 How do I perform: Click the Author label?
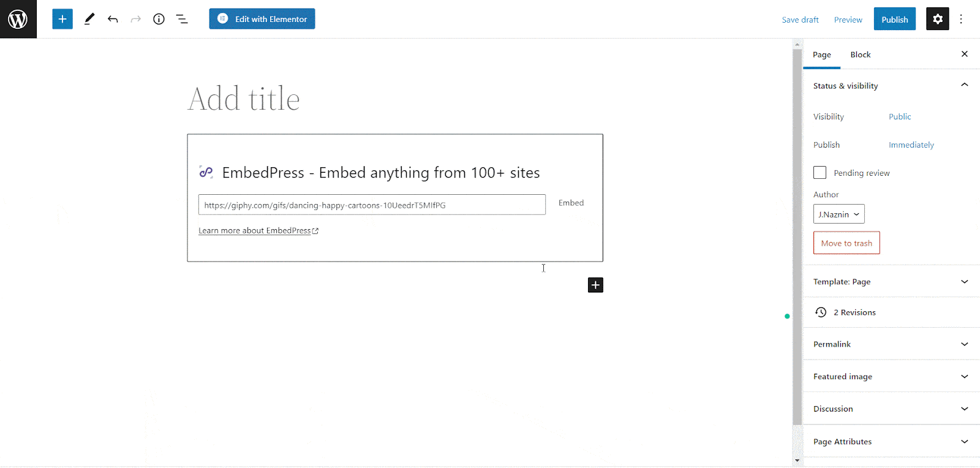826,195
